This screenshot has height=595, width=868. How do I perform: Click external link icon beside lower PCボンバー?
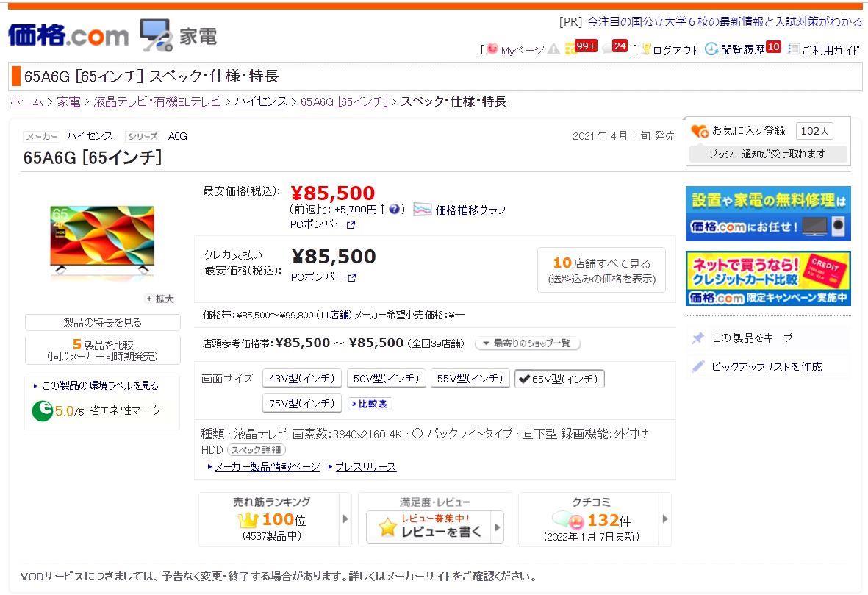pyautogui.click(x=351, y=277)
